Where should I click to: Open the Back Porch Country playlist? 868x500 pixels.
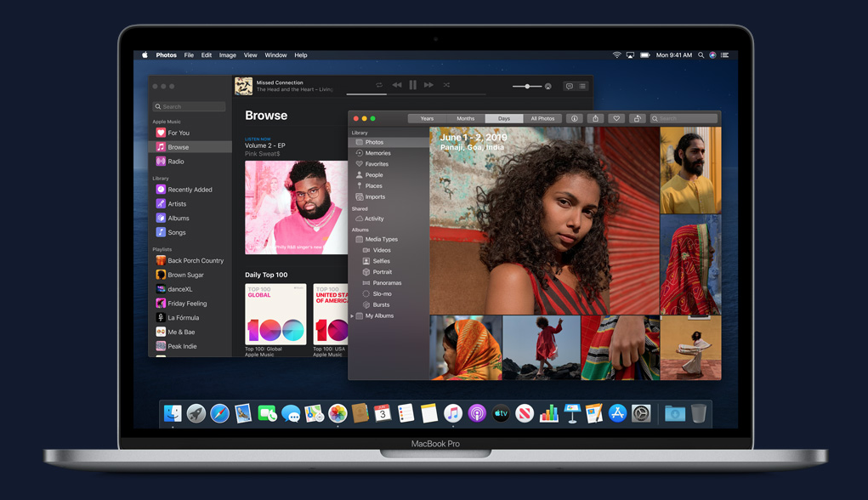click(190, 261)
